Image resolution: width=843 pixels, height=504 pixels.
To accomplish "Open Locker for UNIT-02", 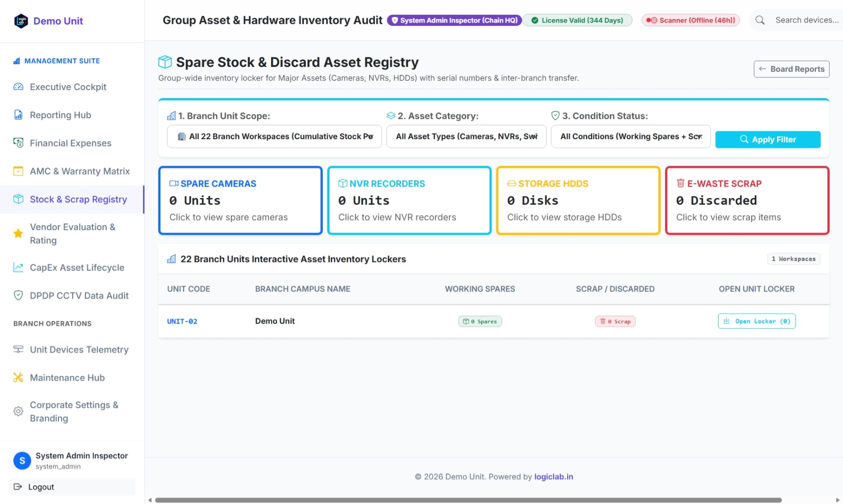I will pos(756,321).
